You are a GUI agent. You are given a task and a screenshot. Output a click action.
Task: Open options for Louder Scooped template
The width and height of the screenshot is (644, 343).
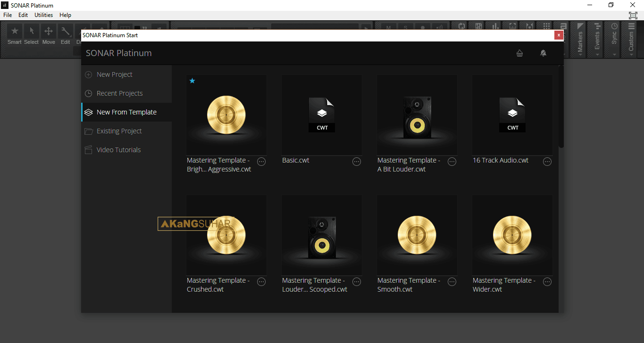click(357, 282)
